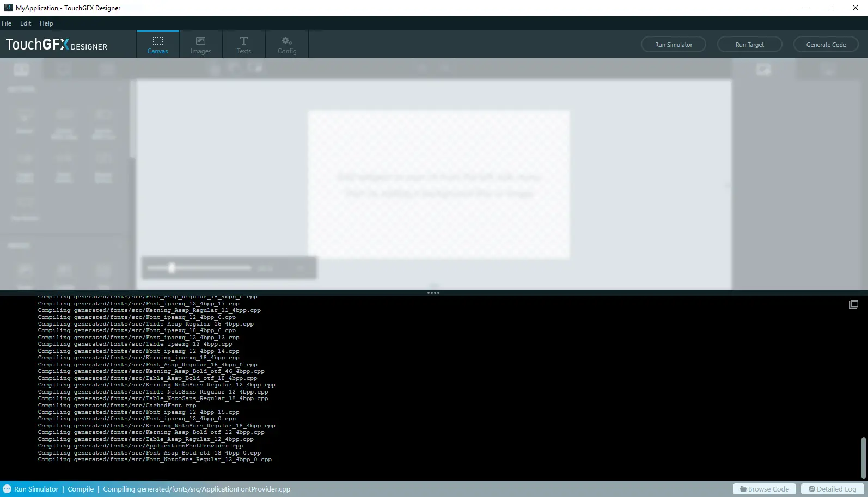Select log line for Font_ipaexg_12_4bpp_0.cpp

tap(137, 419)
